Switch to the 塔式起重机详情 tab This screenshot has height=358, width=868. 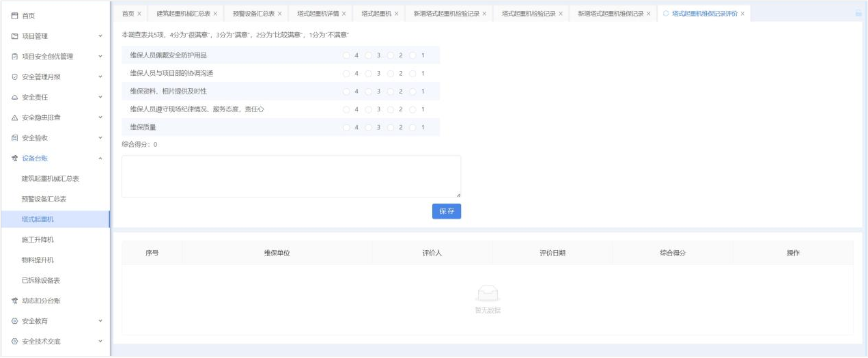click(x=318, y=14)
